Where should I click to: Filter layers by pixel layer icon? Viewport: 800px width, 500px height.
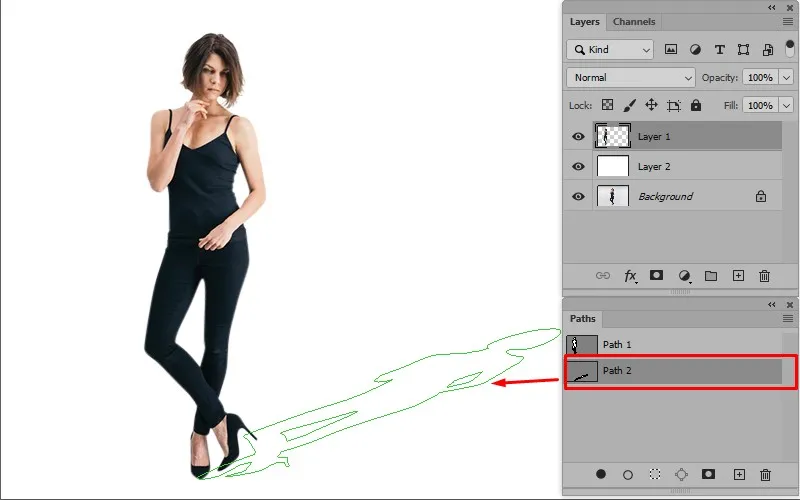tap(670, 49)
